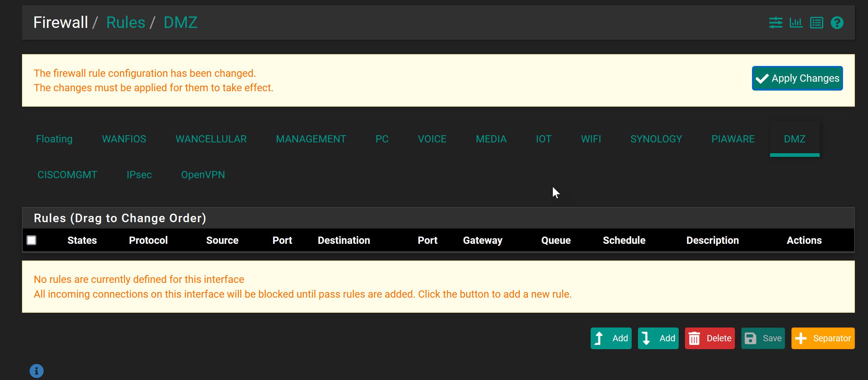Add rule to top of list

click(611, 338)
